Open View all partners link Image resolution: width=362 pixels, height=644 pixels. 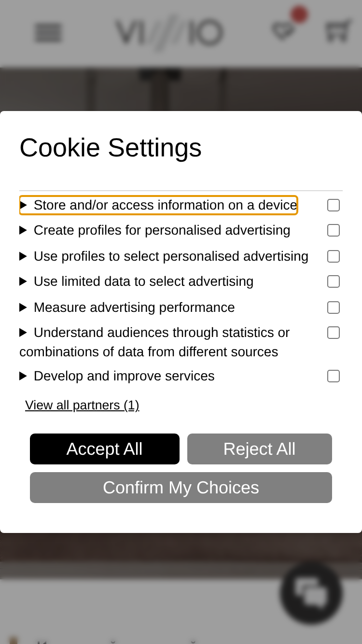pos(82,405)
